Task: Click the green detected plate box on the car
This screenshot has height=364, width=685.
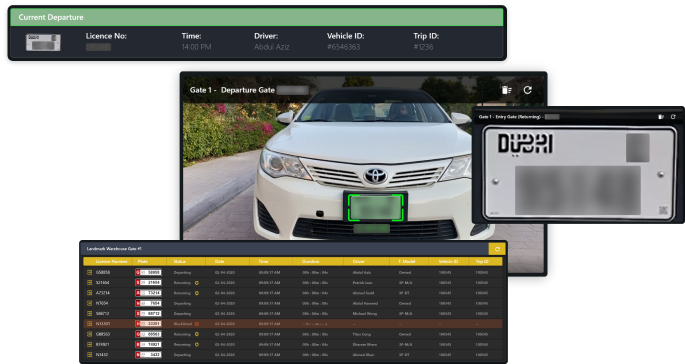Action: 376,208
